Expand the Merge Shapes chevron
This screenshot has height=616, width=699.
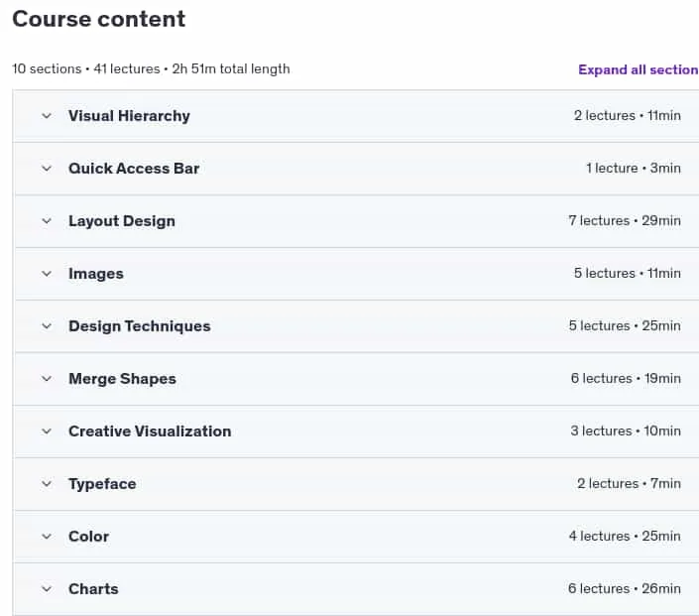(x=47, y=379)
